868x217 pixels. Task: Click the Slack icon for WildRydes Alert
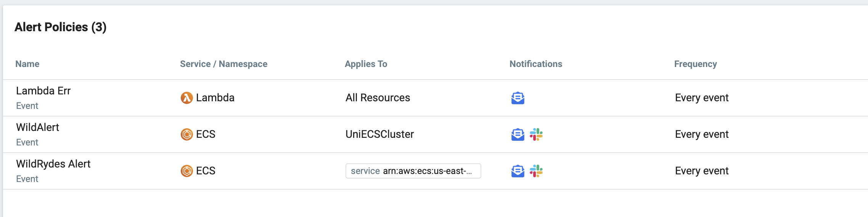click(x=536, y=171)
